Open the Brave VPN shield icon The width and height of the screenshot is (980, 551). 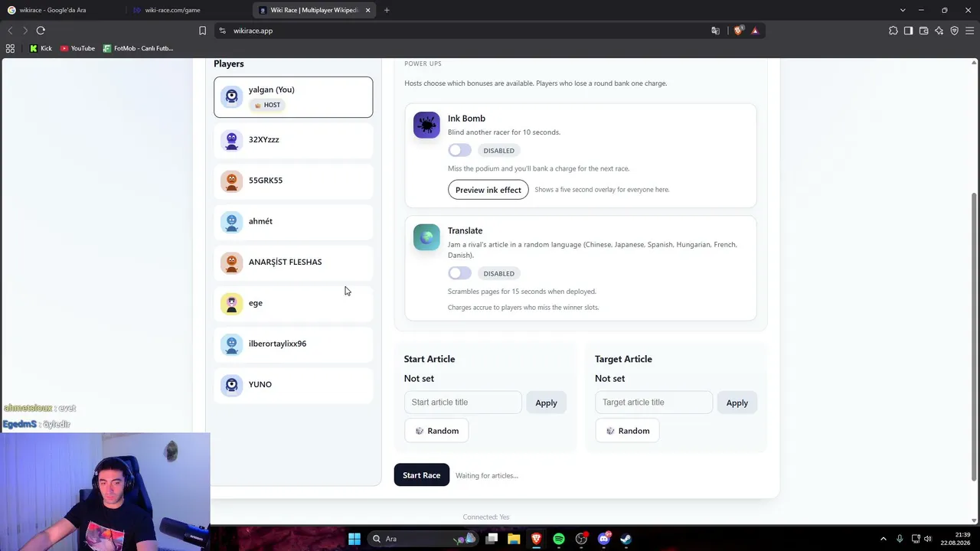[954, 31]
